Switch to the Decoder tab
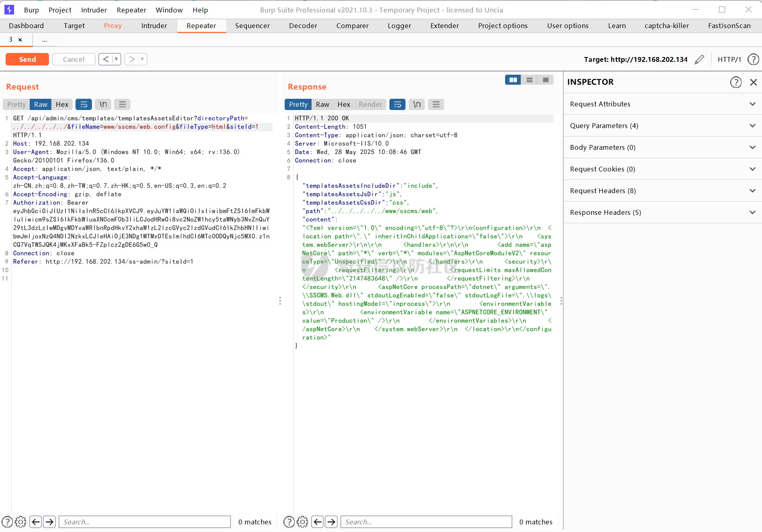Screen dimensions: 762x532 303,26
